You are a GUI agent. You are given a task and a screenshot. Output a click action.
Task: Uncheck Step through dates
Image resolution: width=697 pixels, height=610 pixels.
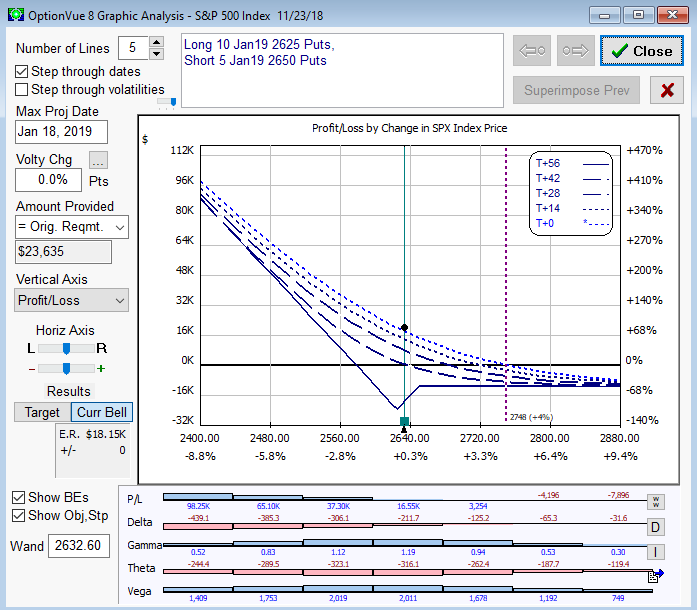[x=22, y=72]
